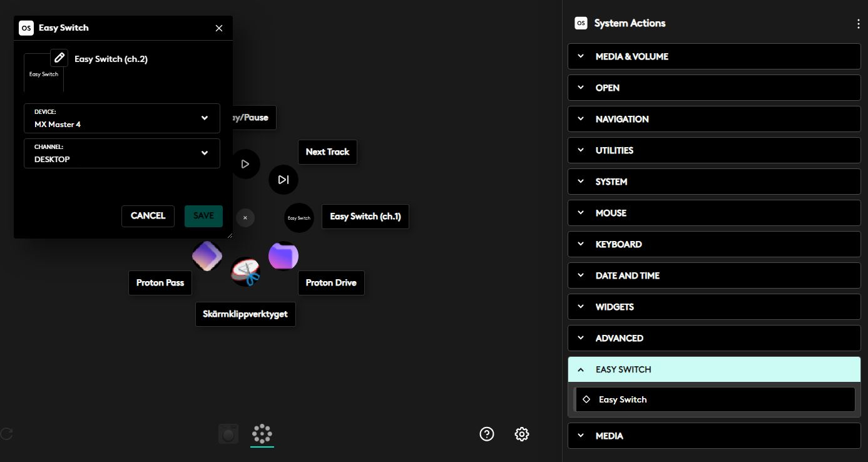This screenshot has width=868, height=462.
Task: Open the help question mark icon
Action: tap(487, 434)
